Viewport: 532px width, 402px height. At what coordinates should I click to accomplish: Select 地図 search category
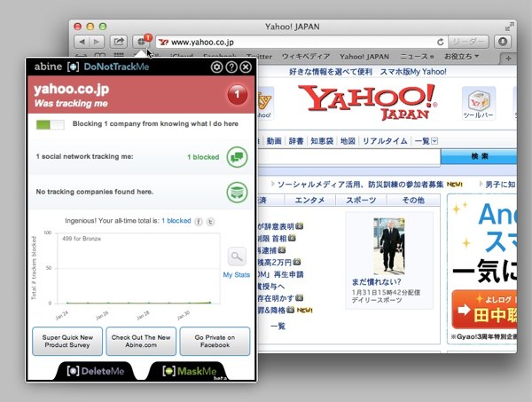click(x=348, y=141)
